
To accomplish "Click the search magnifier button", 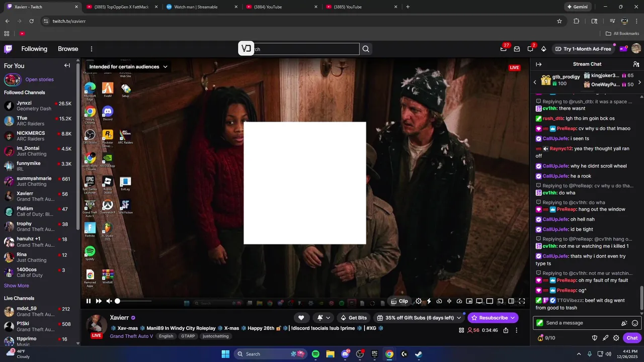I will (x=366, y=49).
